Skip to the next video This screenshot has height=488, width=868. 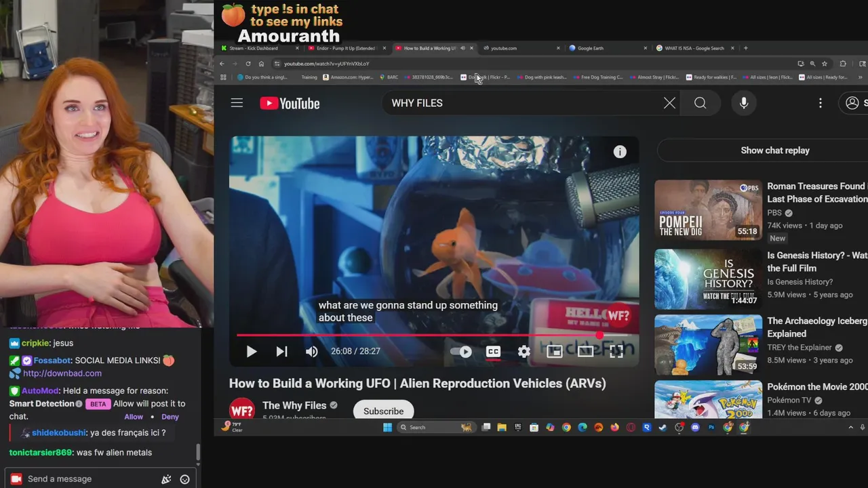(281, 351)
